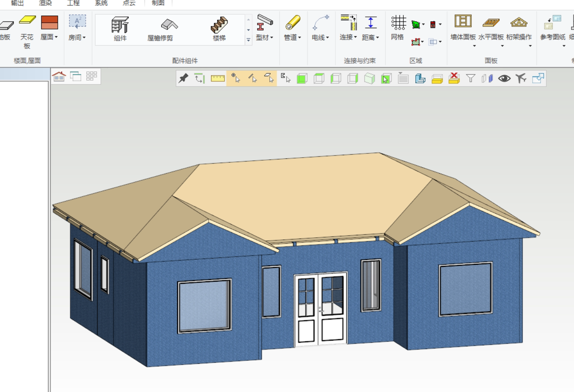Open the 输出 ribbon tab
The height and width of the screenshot is (392, 574).
[x=17, y=3]
